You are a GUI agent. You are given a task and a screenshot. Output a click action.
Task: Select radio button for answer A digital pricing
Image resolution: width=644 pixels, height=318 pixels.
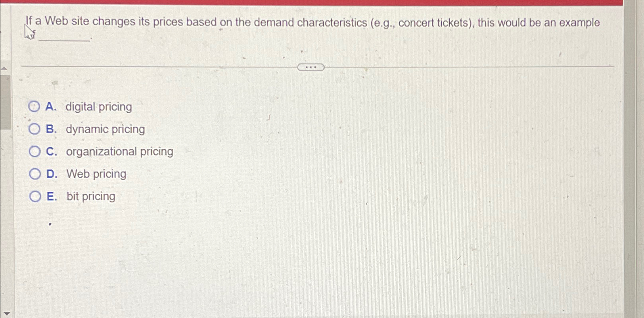[x=35, y=106]
